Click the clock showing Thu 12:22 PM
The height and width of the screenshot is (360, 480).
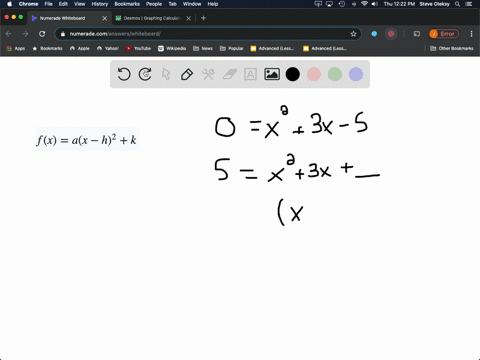point(399,4)
